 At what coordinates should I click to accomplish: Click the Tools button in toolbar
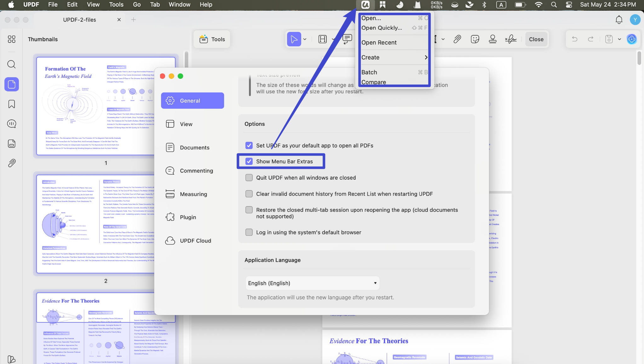pyautogui.click(x=212, y=39)
